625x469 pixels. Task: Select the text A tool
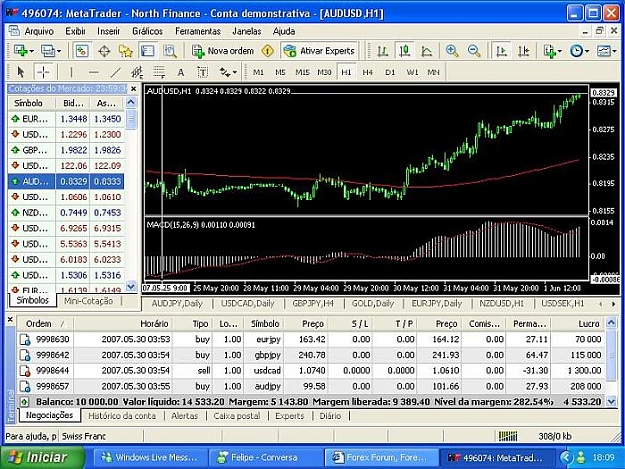coord(181,72)
